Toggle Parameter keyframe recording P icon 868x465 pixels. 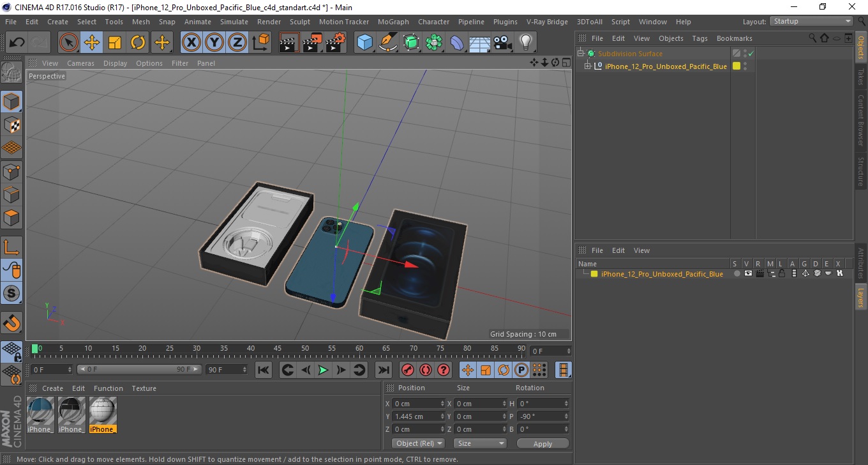click(521, 370)
